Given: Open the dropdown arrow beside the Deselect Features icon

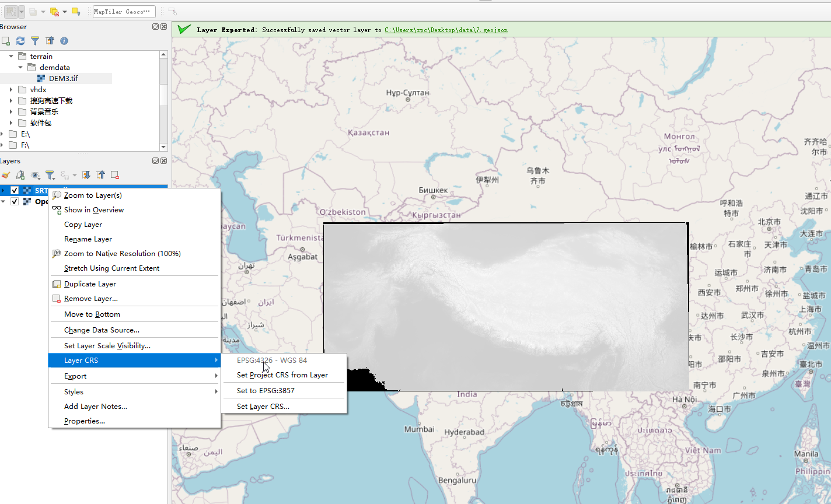Looking at the screenshot, I should pyautogui.click(x=64, y=12).
